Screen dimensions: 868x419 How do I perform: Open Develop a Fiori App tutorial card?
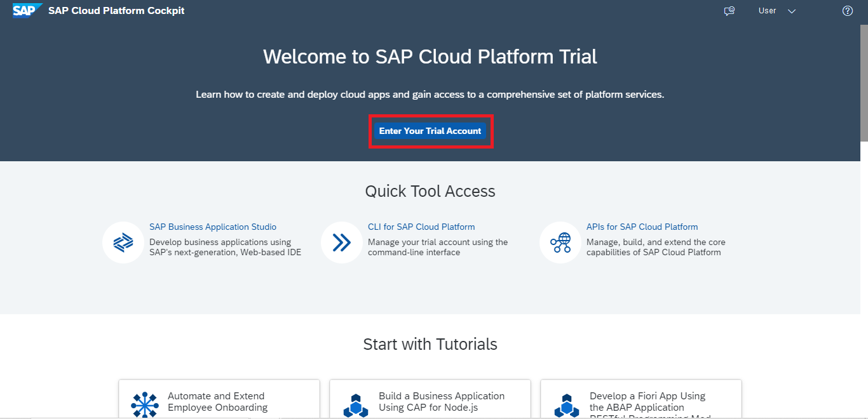click(647, 401)
